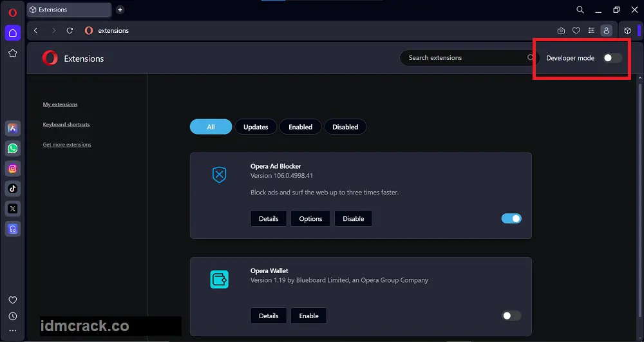Image resolution: width=644 pixels, height=342 pixels.
Task: Open the Bookmarks star in sidebar
Action: [x=13, y=53]
